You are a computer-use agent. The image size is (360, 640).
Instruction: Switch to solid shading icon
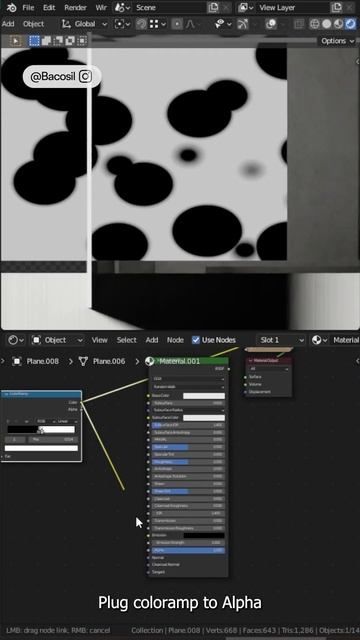pos(327,24)
